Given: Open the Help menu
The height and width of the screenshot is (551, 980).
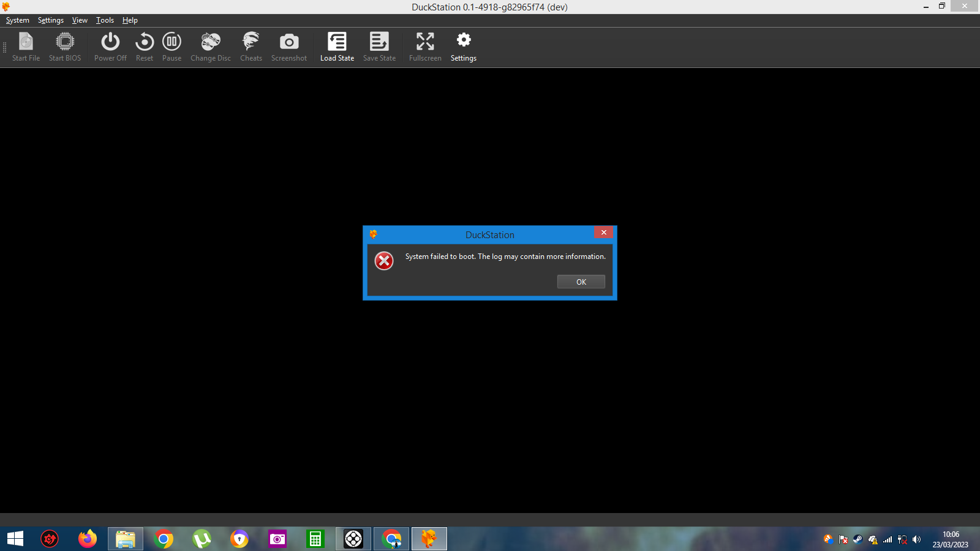Looking at the screenshot, I should [x=130, y=20].
